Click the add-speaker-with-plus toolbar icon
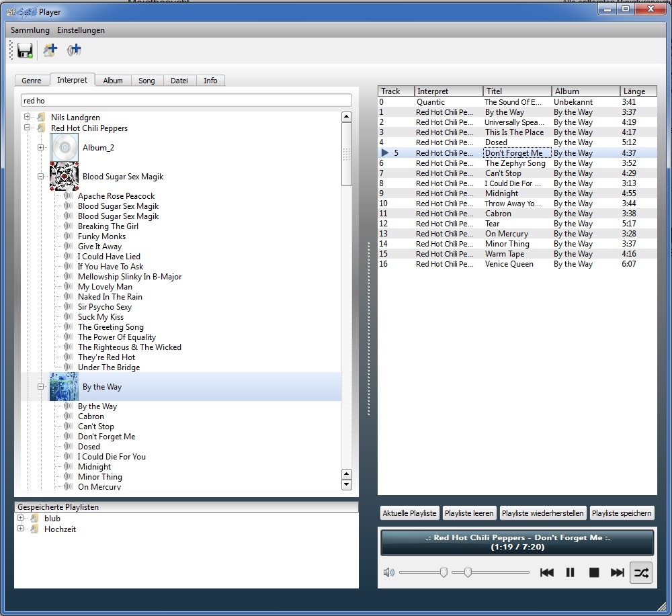This screenshot has width=672, height=616. click(x=74, y=50)
